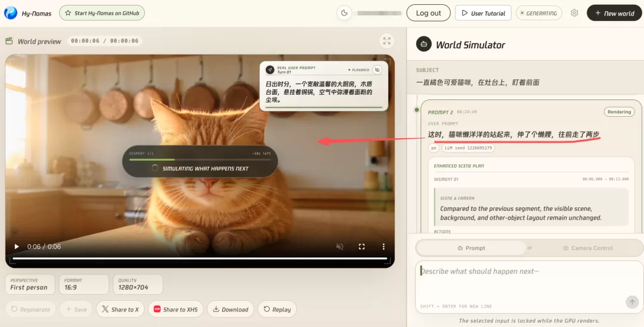Select the Perspective First person field
This screenshot has width=644, height=327.
coord(30,284)
